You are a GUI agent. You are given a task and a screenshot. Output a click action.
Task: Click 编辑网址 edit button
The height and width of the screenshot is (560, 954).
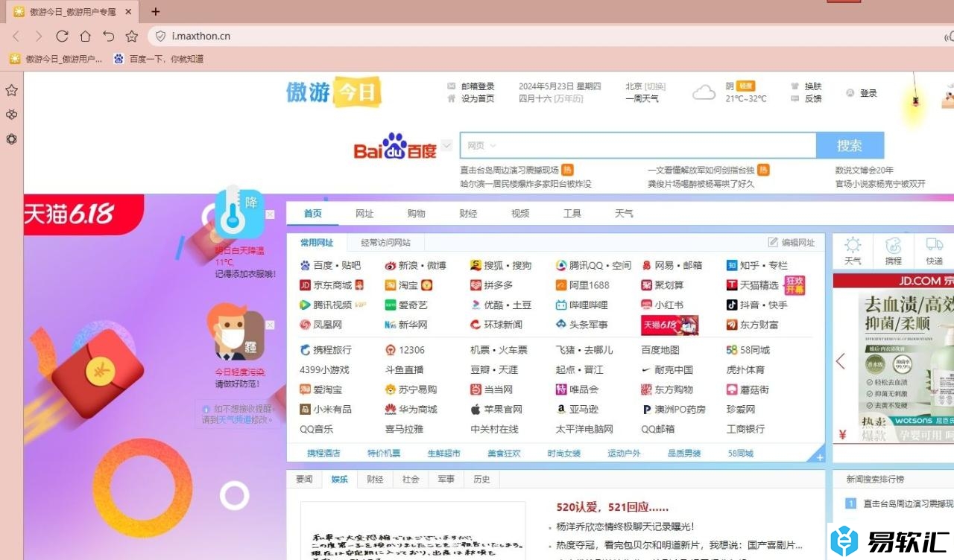click(x=792, y=243)
